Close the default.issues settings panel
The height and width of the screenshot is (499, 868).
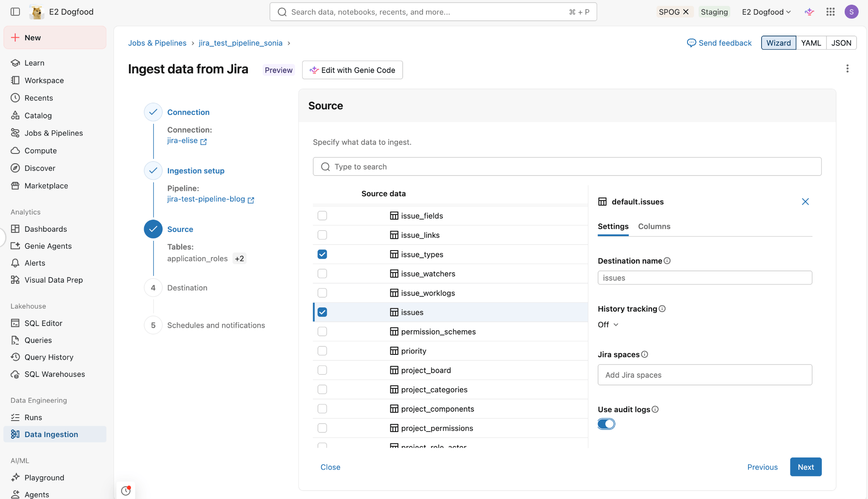point(805,202)
